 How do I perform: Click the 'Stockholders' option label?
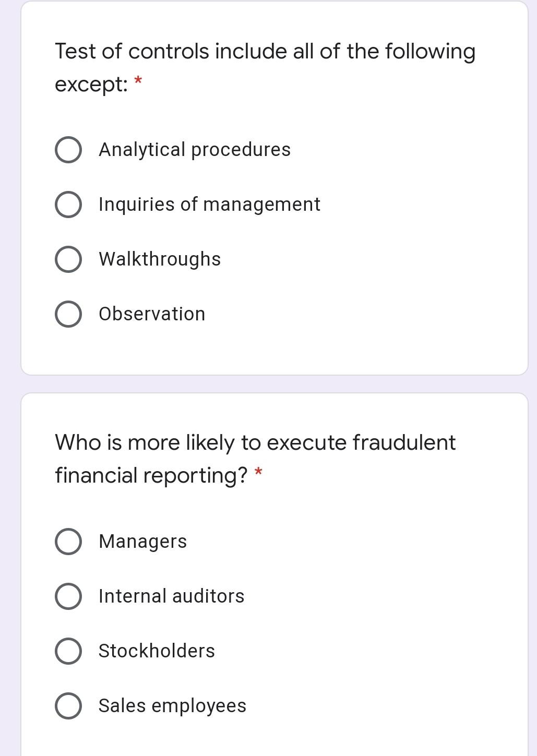[x=157, y=651]
